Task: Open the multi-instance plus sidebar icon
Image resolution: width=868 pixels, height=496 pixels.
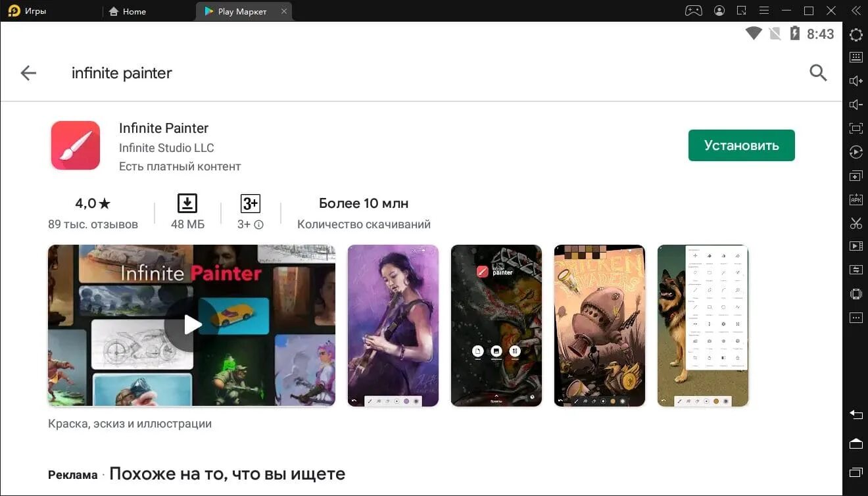Action: (x=856, y=176)
